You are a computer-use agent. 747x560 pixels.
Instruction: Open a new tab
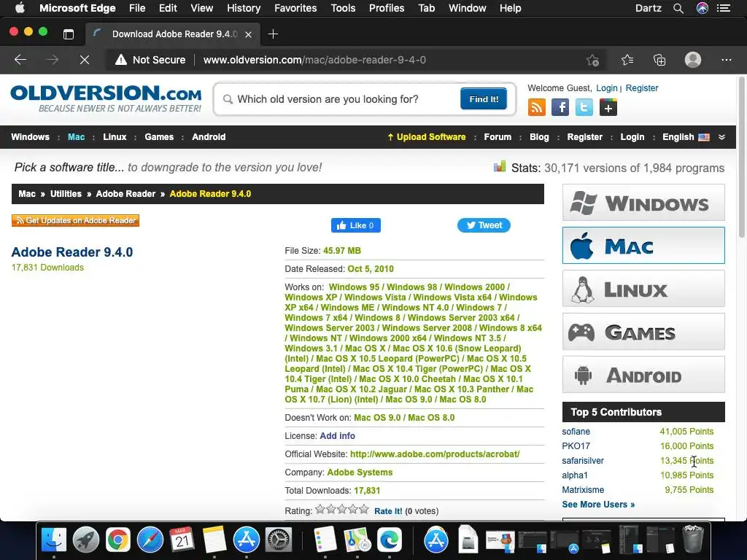click(x=273, y=34)
